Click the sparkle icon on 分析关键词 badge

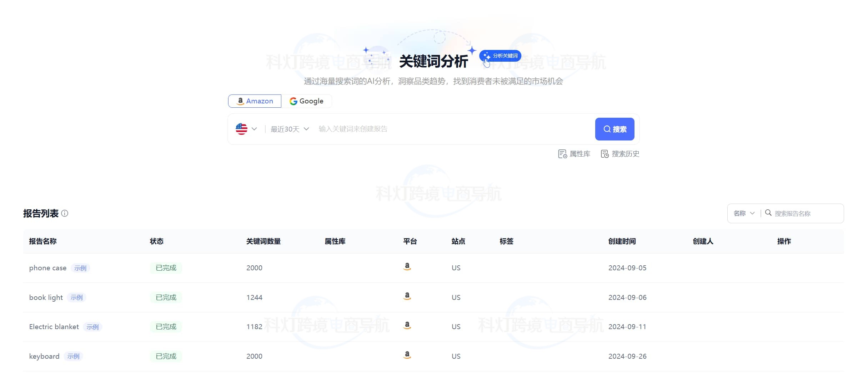(x=486, y=56)
